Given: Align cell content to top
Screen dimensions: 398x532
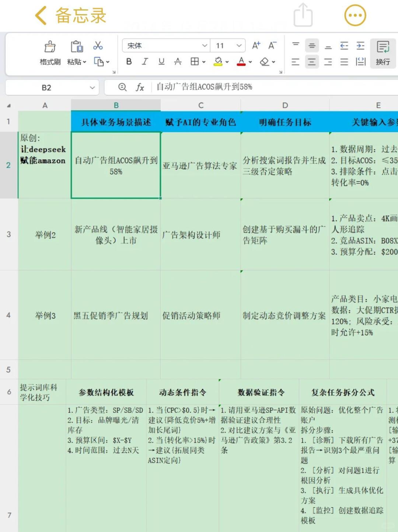Looking at the screenshot, I should click(x=296, y=45).
